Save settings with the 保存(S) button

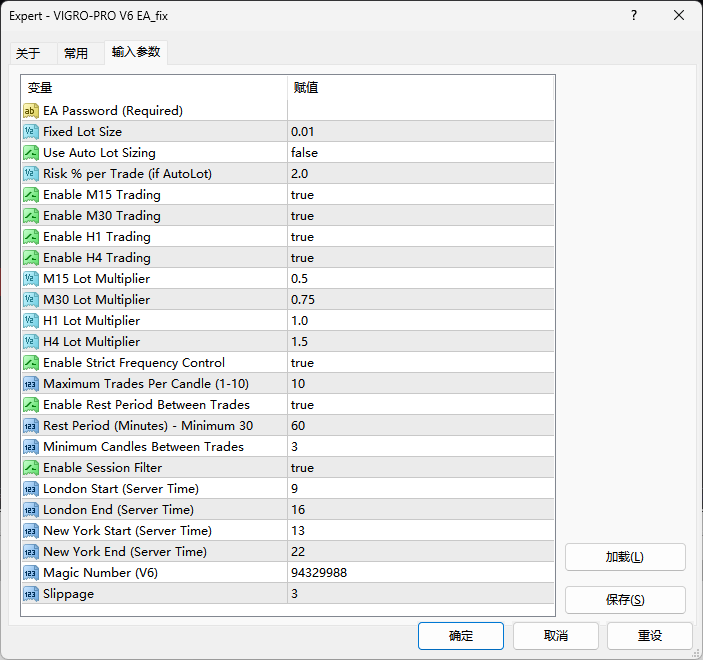(625, 600)
